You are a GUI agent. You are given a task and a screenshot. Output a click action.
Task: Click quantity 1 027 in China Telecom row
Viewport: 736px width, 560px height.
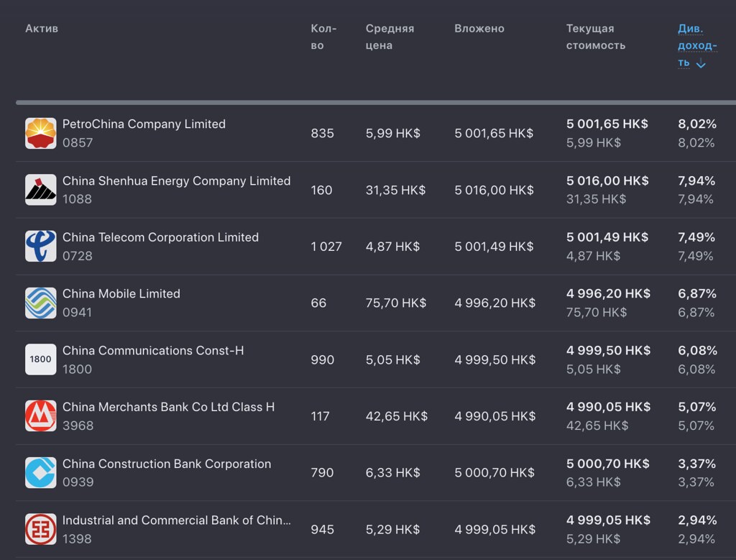coord(326,247)
